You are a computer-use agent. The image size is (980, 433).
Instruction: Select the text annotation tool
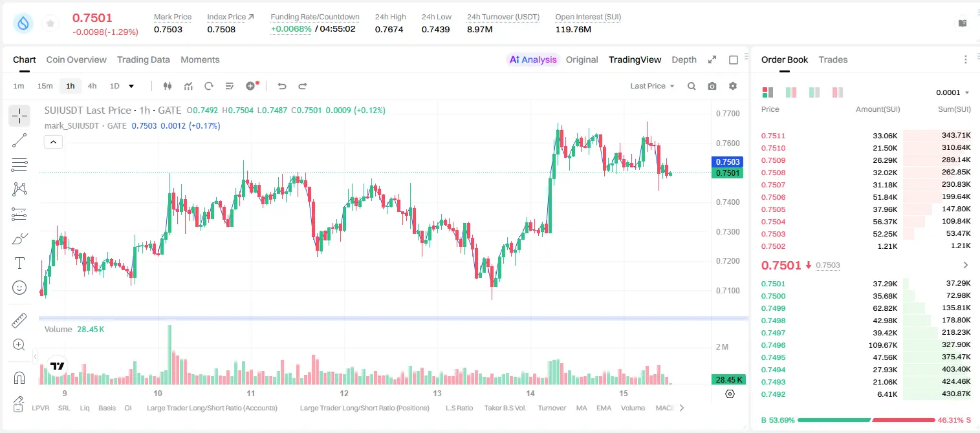tap(19, 263)
